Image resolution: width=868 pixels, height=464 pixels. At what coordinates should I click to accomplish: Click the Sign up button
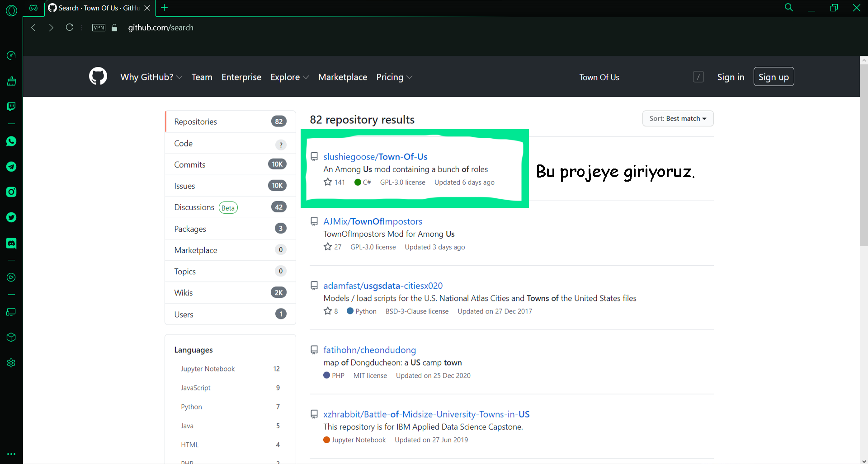coord(774,77)
